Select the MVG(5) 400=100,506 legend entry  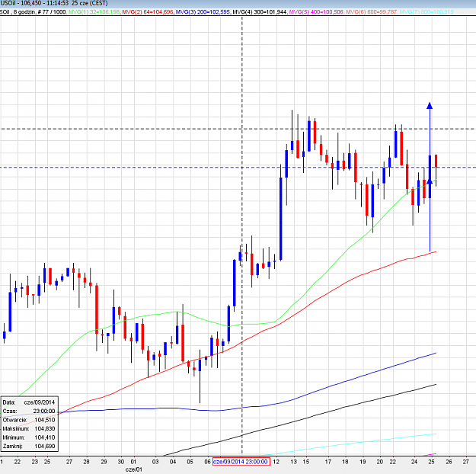[x=316, y=12]
